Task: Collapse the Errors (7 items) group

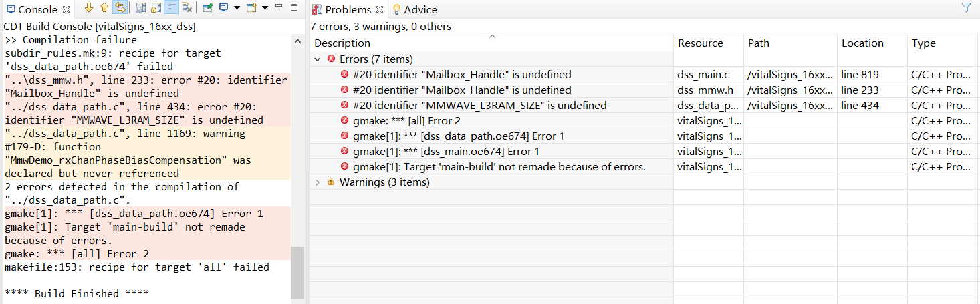Action: pos(318,59)
